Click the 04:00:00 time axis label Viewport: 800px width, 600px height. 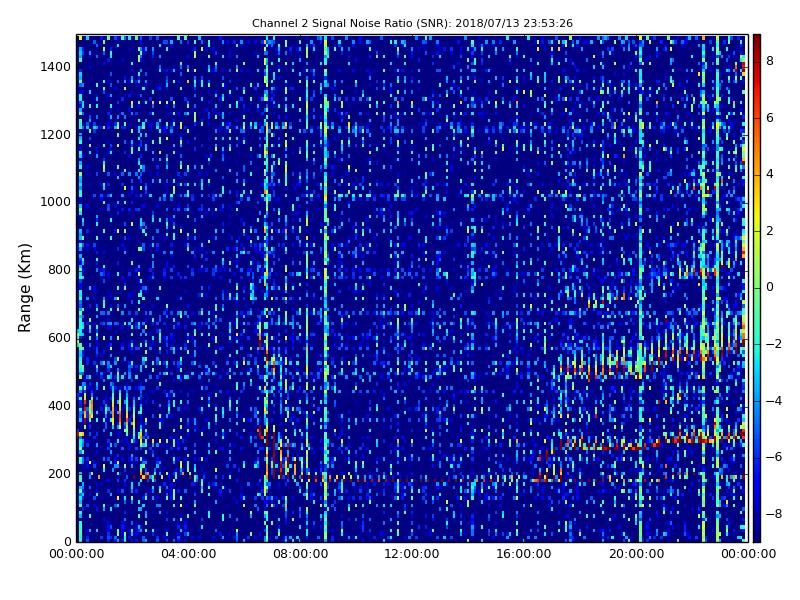tap(188, 554)
